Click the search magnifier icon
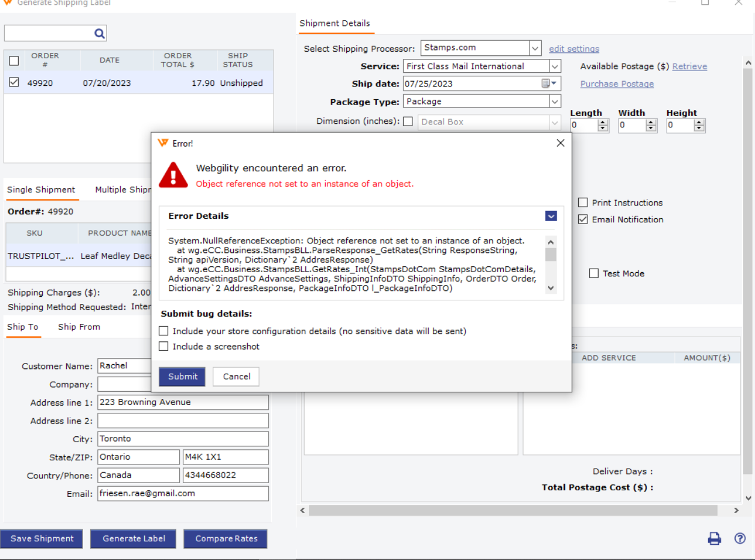The height and width of the screenshot is (560, 755). tap(100, 34)
